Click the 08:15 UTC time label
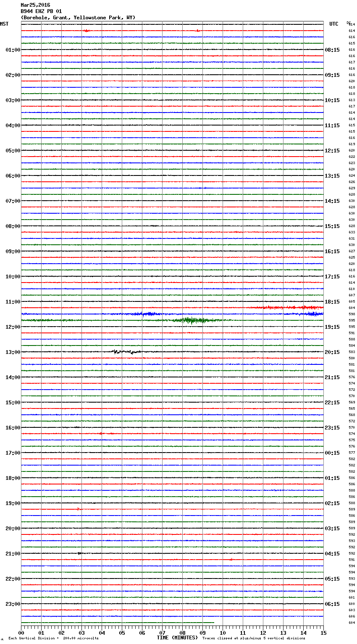This screenshot has width=357, height=644. click(x=332, y=50)
